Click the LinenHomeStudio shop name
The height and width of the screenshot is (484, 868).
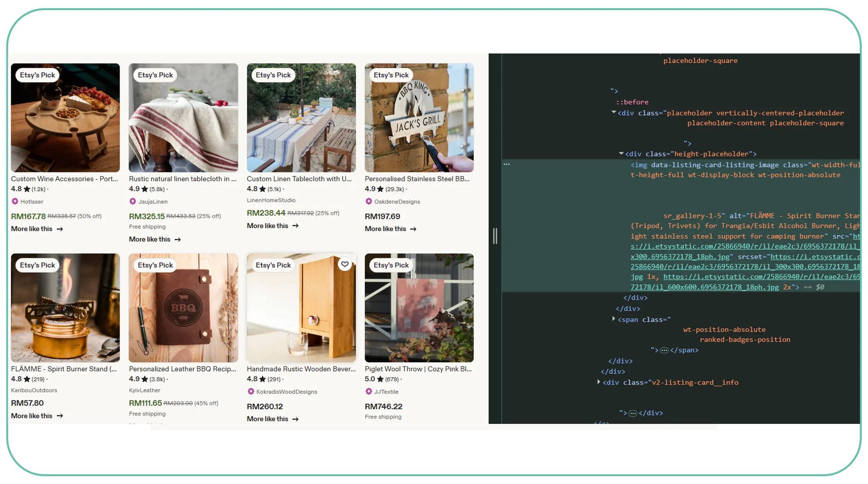271,200
